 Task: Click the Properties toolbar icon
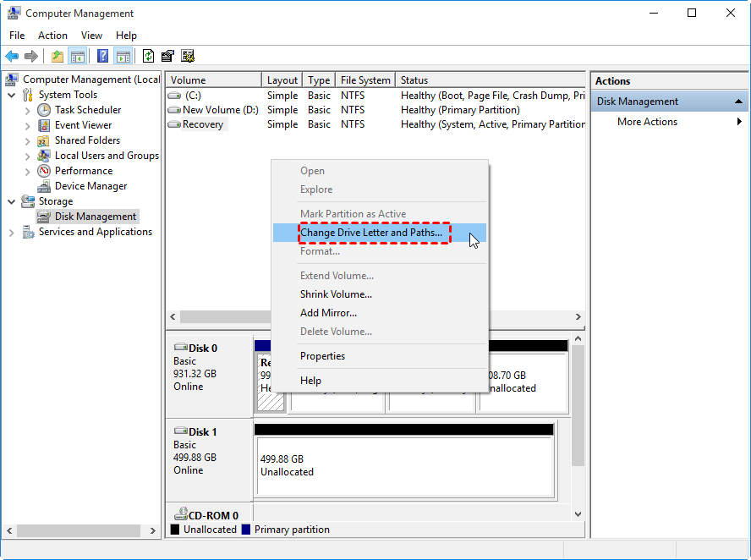click(167, 57)
